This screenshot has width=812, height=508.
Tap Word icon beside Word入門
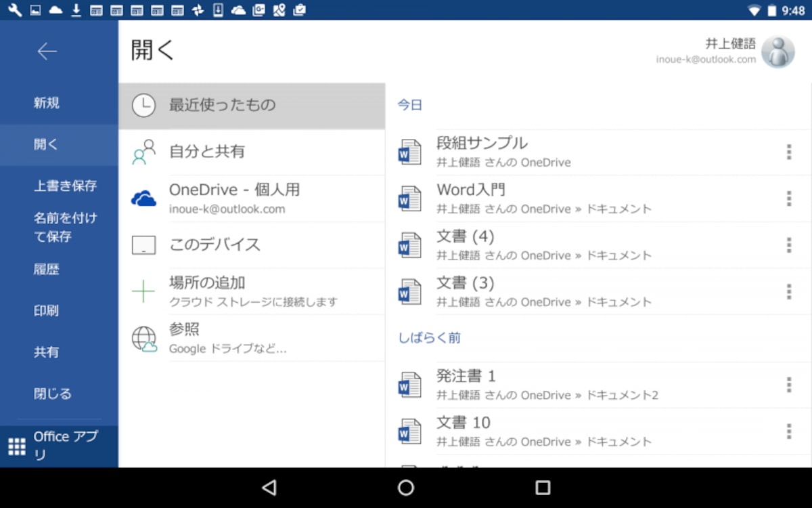pyautogui.click(x=409, y=198)
